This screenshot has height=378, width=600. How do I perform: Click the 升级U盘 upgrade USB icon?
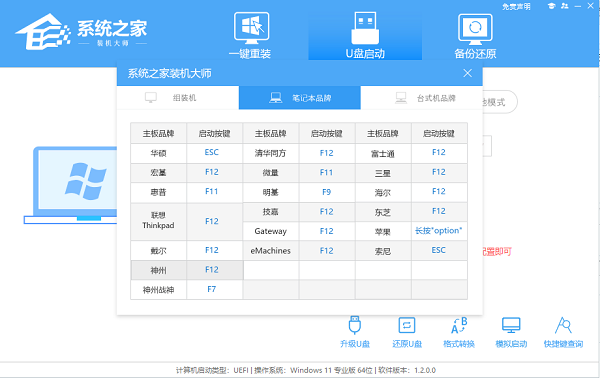pyautogui.click(x=355, y=332)
